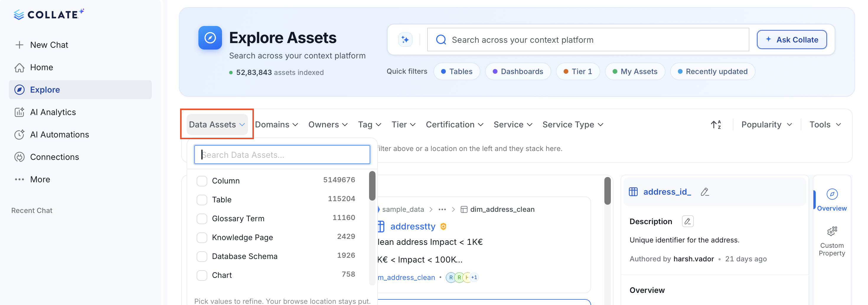Click the AI sparkle icon beside search bar

[405, 40]
